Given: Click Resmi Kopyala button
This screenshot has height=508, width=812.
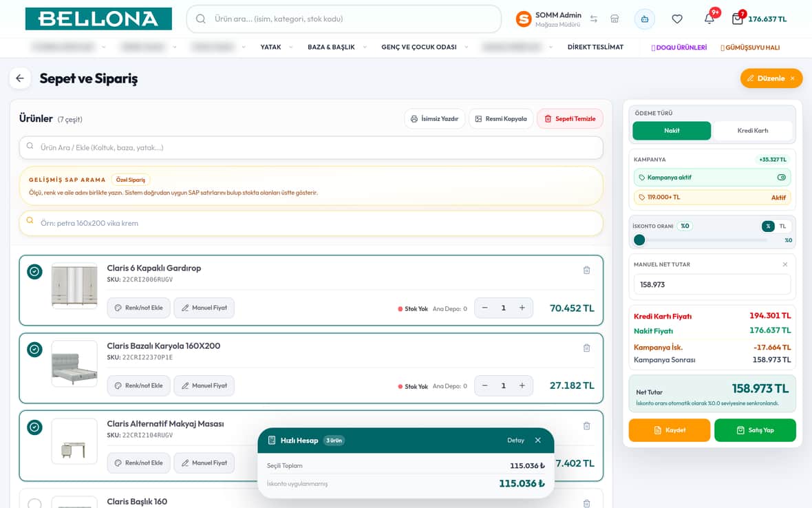Looking at the screenshot, I should pos(501,118).
